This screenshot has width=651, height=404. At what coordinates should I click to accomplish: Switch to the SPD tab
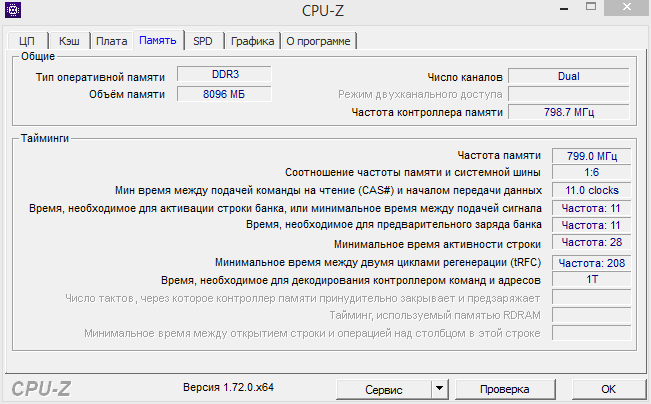pos(203,41)
